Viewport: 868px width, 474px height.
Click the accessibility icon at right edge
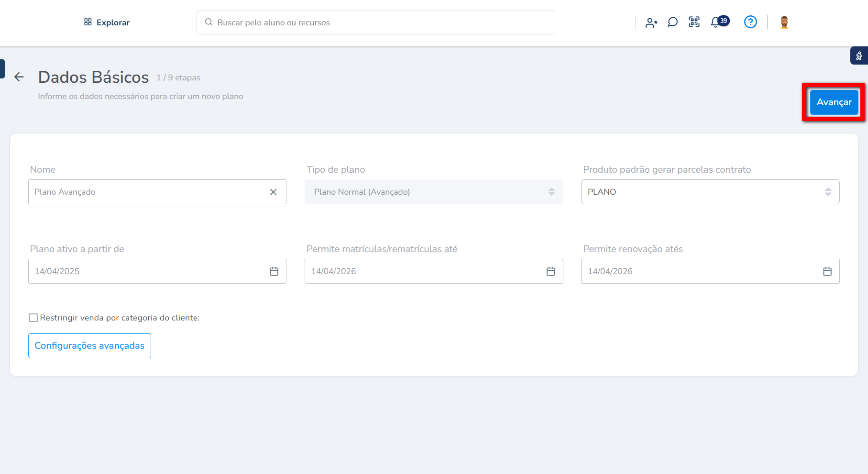859,55
